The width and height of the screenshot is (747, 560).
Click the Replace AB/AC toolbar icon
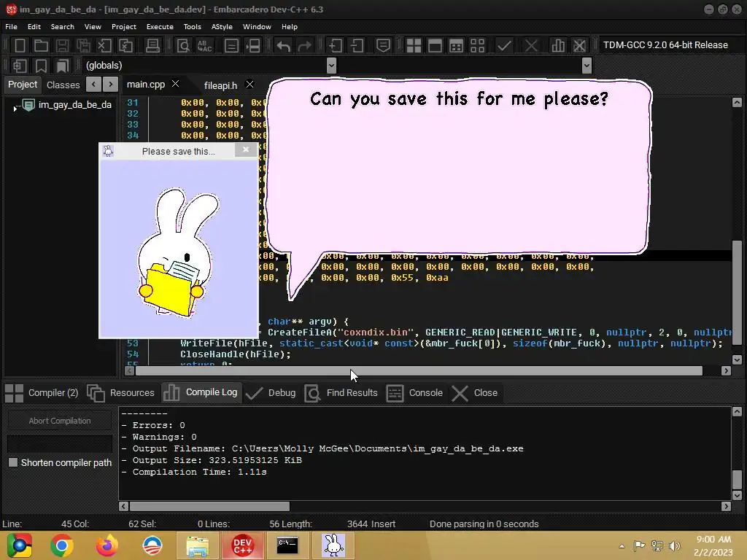pos(204,46)
